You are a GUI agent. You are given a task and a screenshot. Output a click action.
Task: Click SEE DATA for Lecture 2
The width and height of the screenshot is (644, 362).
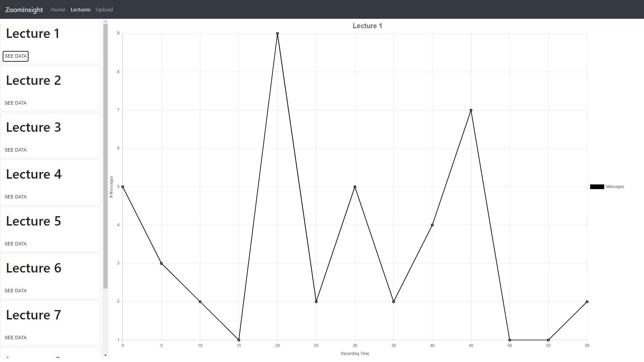coord(15,103)
